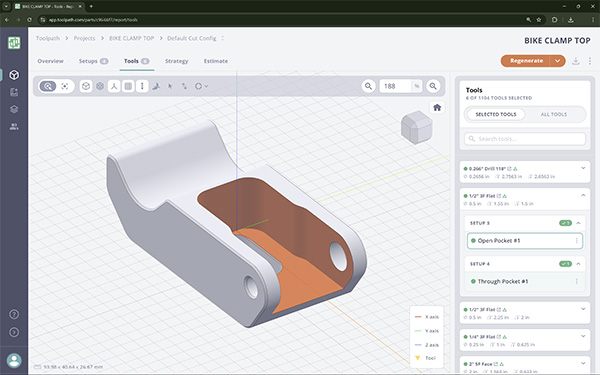Screen dimensions: 600x375
Task: Select the Through Pocket #1 operation
Action: pyautogui.click(x=525, y=281)
